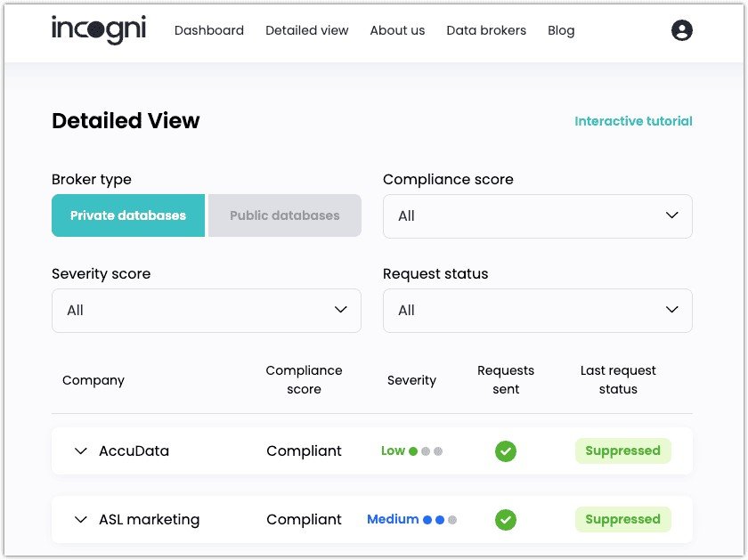Image resolution: width=748 pixels, height=560 pixels.
Task: Click the incogni logo
Action: [99, 29]
